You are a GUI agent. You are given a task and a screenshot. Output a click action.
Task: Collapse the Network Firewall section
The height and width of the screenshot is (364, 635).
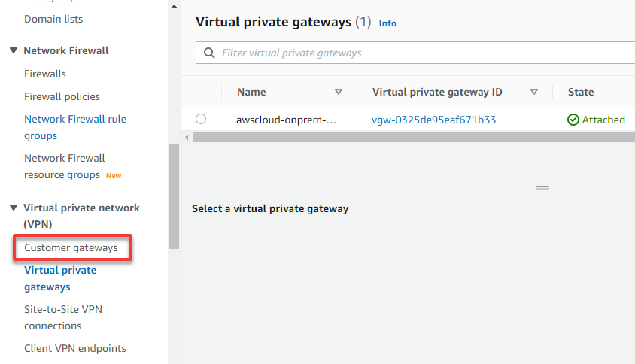click(14, 50)
